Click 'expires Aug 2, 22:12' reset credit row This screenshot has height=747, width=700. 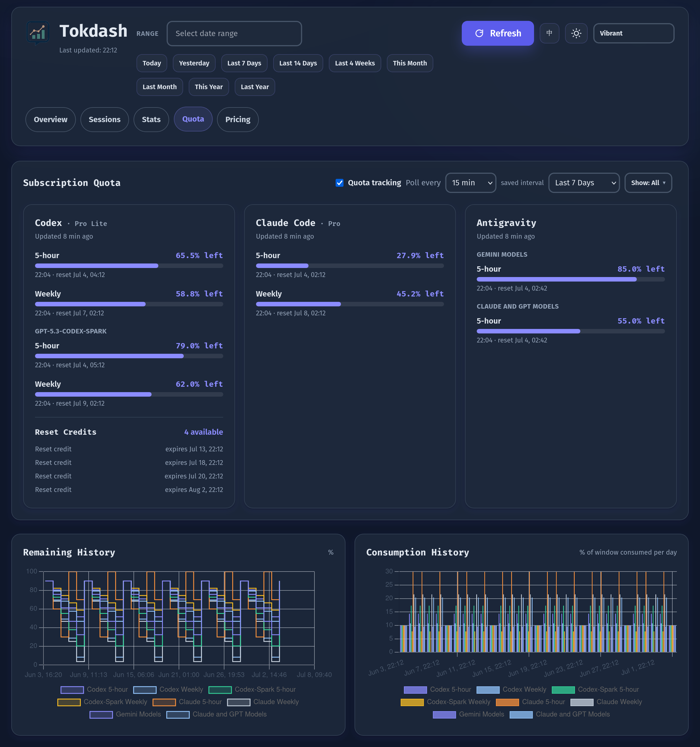[x=129, y=490]
